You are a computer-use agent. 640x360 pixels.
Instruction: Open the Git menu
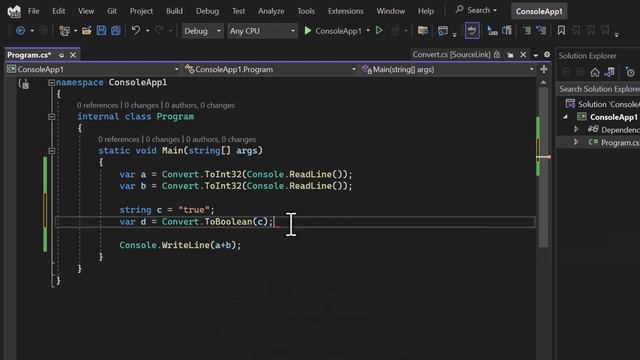(x=112, y=11)
